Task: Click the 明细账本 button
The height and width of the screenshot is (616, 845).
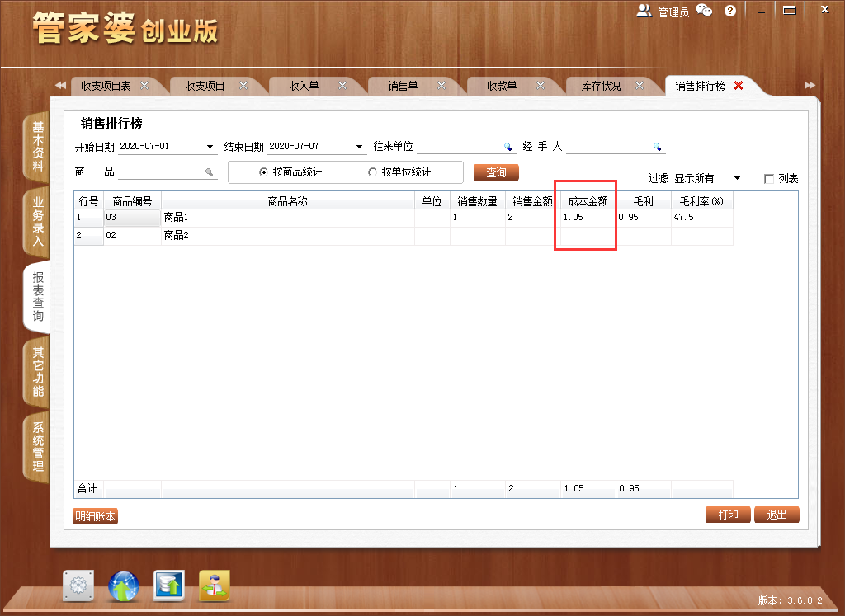Action: 95,516
